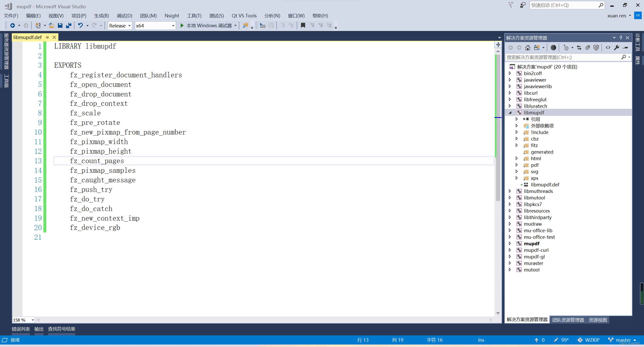Change the 158% zoom level control
Viewport: 644px width, 347px height.
[x=23, y=320]
